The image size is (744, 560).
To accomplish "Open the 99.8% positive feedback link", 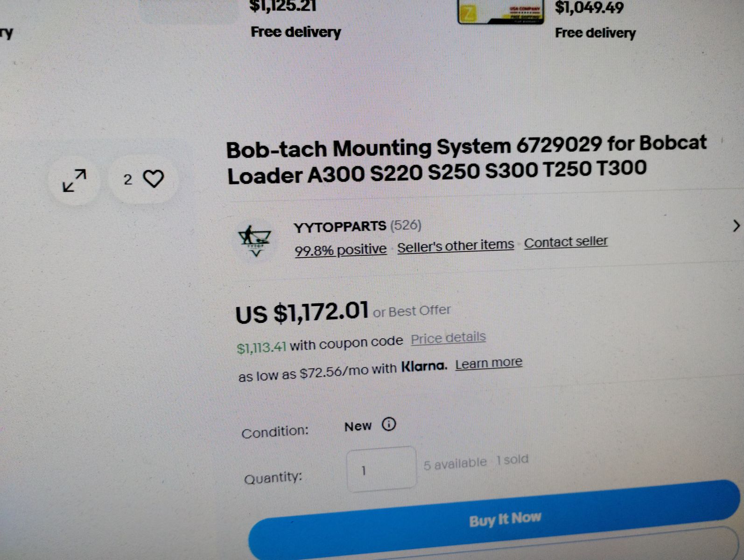I will (340, 250).
